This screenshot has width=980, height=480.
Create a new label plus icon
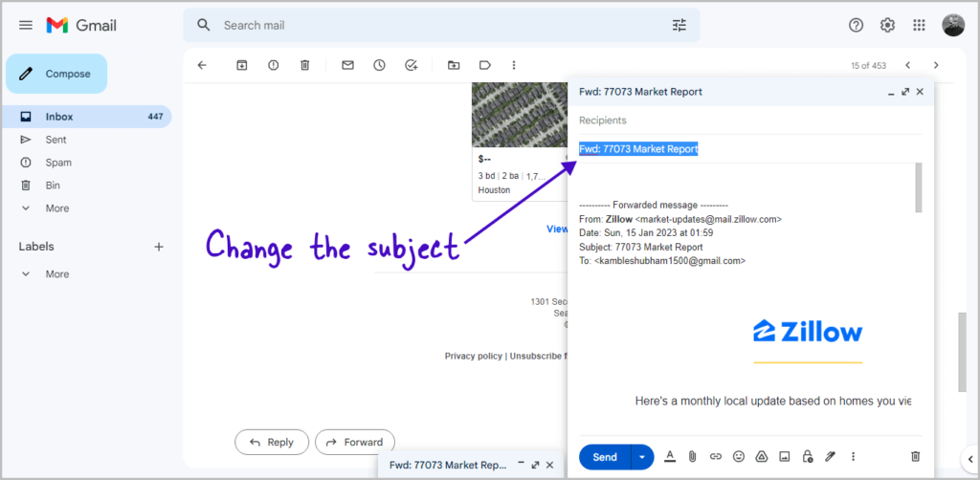[159, 247]
